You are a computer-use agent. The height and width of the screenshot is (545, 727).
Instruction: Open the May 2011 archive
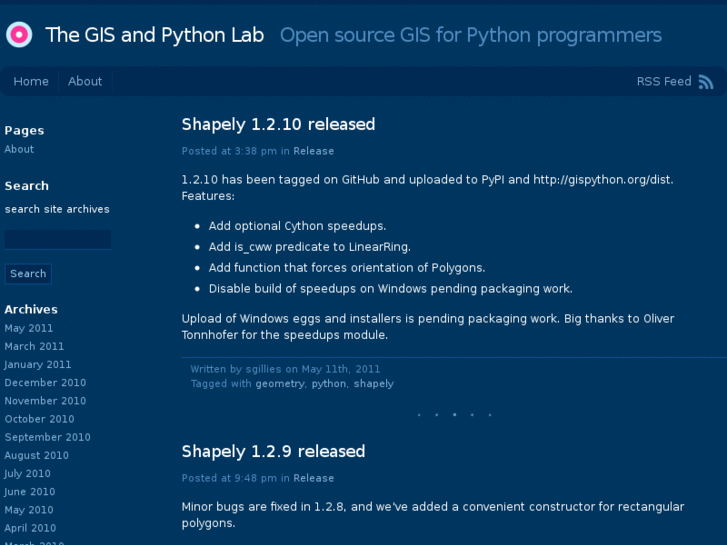29,328
